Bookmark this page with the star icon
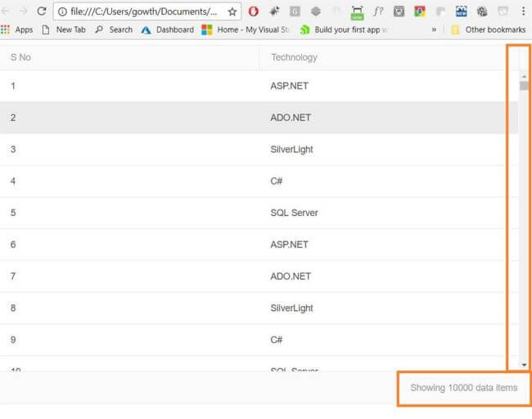 232,11
